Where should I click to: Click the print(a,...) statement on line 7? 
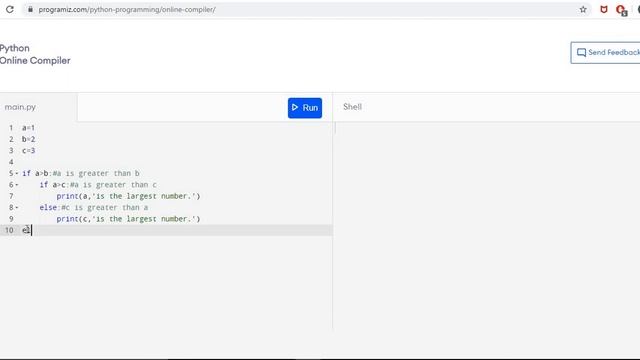coord(128,196)
